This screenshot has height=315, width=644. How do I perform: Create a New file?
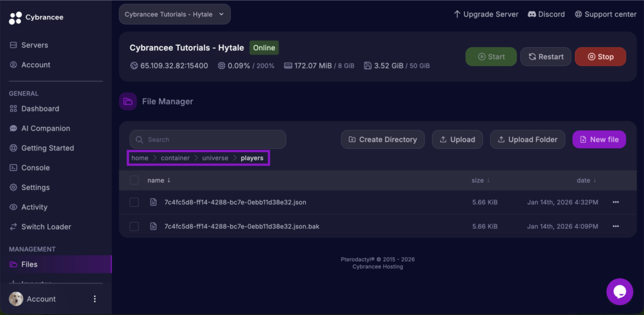[x=599, y=140]
